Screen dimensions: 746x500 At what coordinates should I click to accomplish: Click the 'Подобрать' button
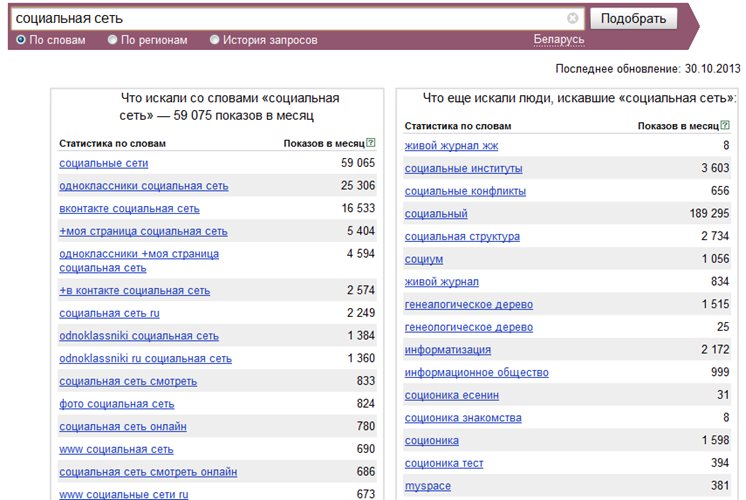tap(633, 19)
